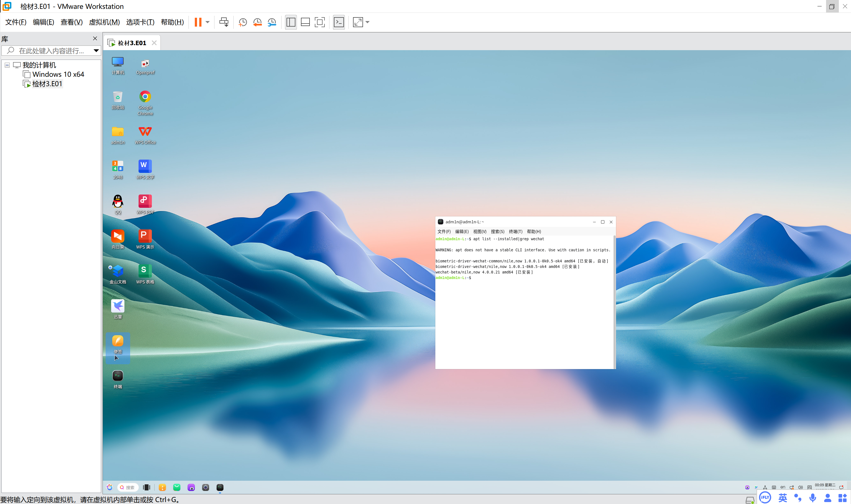This screenshot has width=851, height=504.
Task: Open the terminal 终端(T) menu
Action: [x=515, y=232]
